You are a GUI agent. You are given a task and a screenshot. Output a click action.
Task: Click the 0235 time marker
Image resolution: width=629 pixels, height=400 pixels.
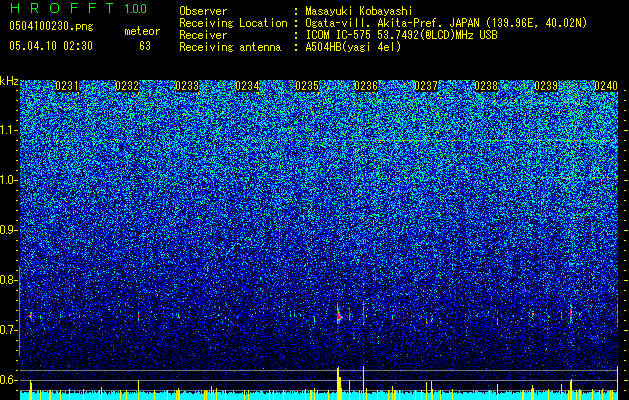[306, 86]
